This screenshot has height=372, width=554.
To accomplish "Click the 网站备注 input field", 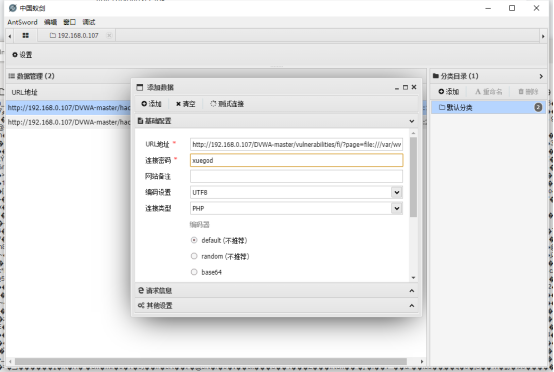I will click(x=296, y=176).
